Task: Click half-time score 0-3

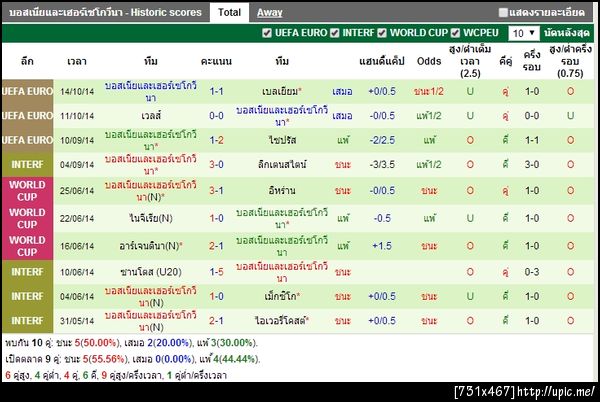Action: pos(532,272)
